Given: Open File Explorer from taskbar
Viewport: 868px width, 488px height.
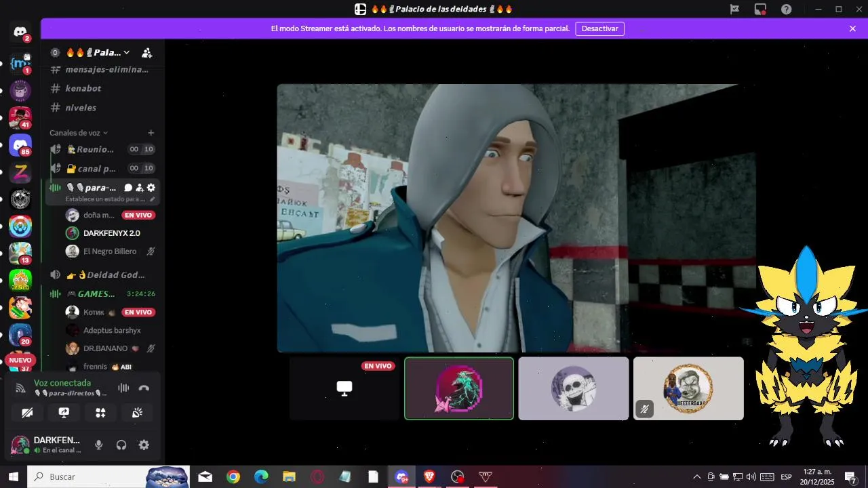Looking at the screenshot, I should (290, 477).
